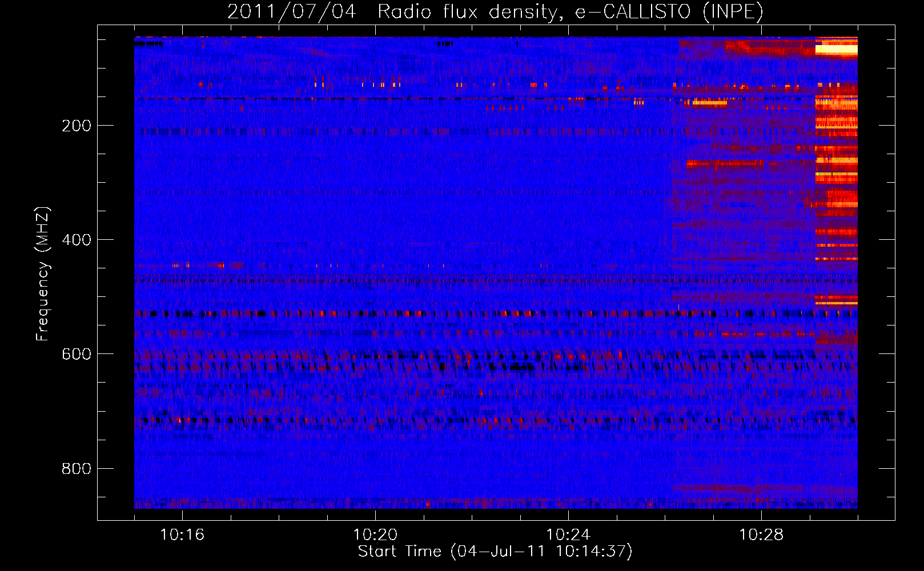Click the 200 frequency tick label
The image size is (924, 571).
[x=77, y=126]
